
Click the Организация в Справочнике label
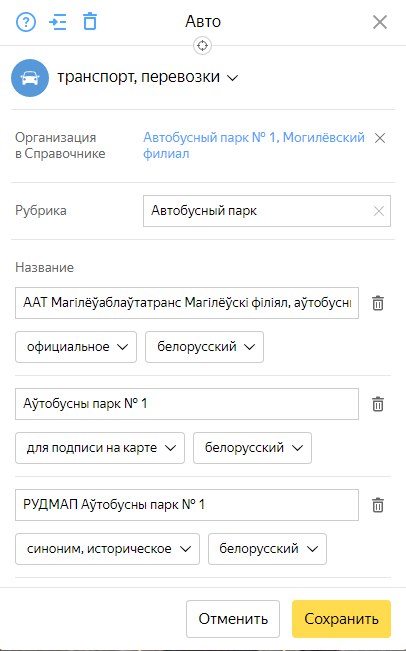coord(60,145)
